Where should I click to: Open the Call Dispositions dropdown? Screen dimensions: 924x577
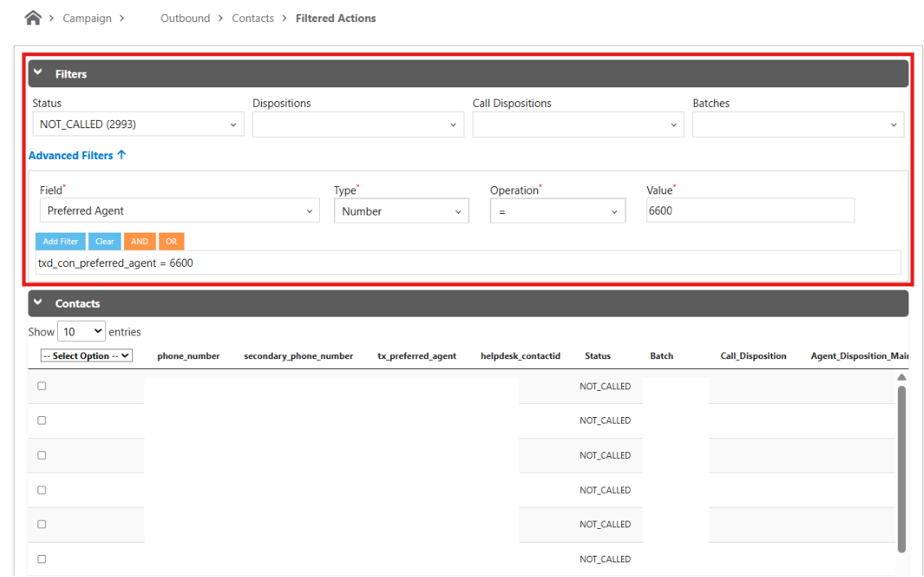[578, 124]
